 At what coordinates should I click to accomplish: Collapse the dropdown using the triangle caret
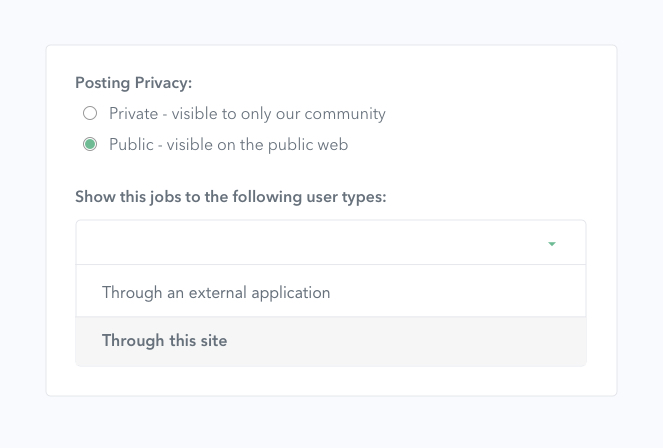click(551, 244)
